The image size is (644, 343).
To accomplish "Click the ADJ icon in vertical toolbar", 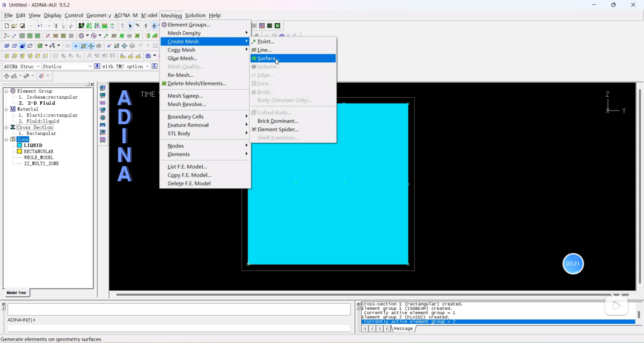I will [x=103, y=87].
